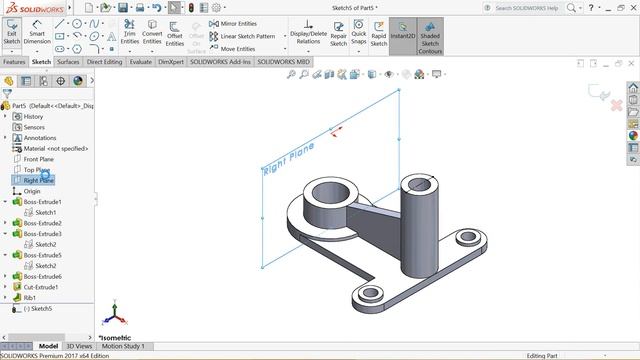Click the Rebuild traffic light icon
The width and height of the screenshot is (640, 360).
pyautogui.click(x=191, y=7)
